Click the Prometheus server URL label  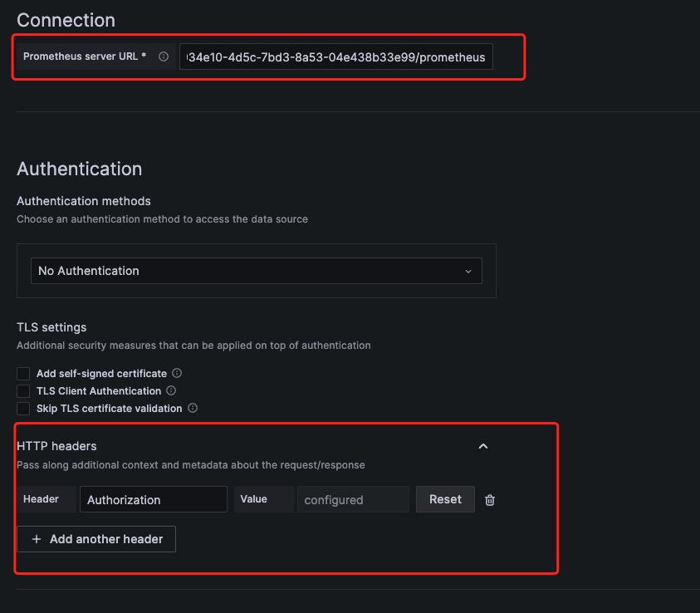point(85,56)
